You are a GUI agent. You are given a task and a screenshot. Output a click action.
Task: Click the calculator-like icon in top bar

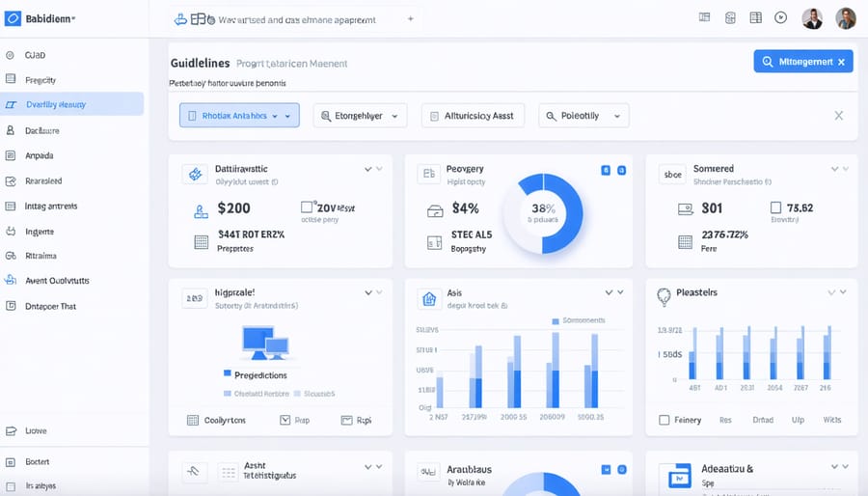point(730,17)
